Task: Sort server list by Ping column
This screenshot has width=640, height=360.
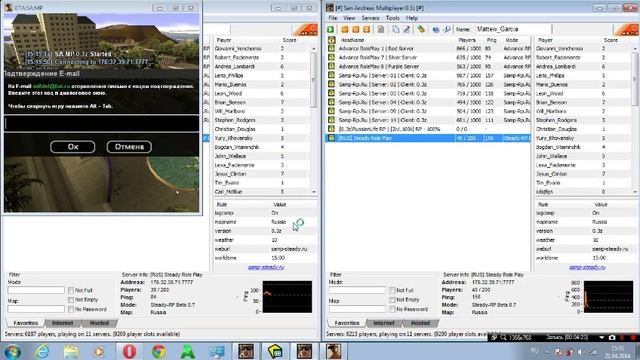Action: [x=491, y=40]
